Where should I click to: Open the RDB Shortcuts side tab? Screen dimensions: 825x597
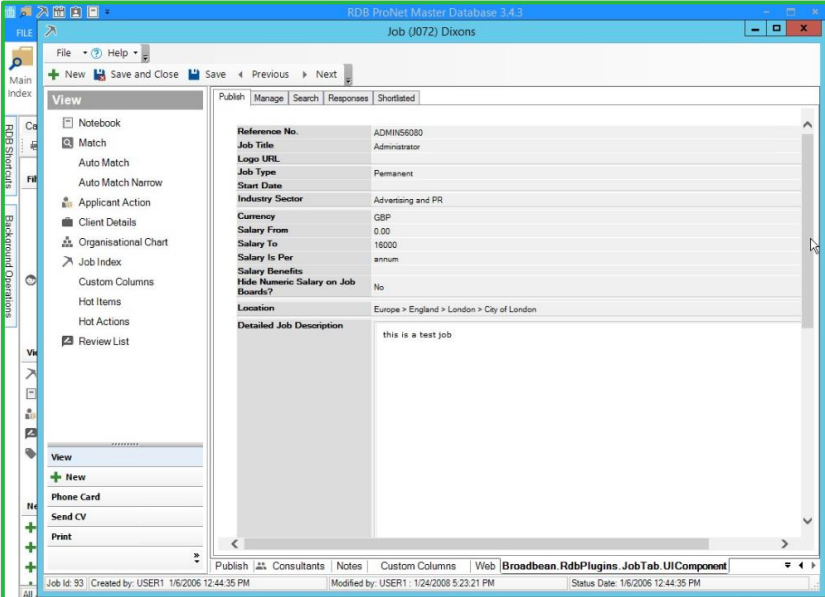click(9, 156)
